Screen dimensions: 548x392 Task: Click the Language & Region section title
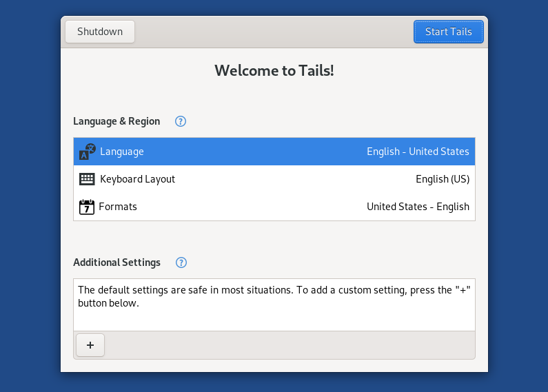[116, 121]
